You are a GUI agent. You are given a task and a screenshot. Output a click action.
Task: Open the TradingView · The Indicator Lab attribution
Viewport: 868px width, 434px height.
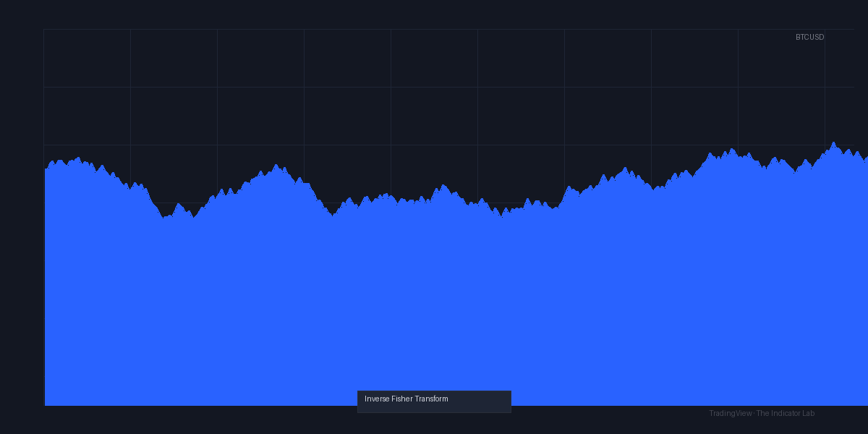[x=762, y=413]
